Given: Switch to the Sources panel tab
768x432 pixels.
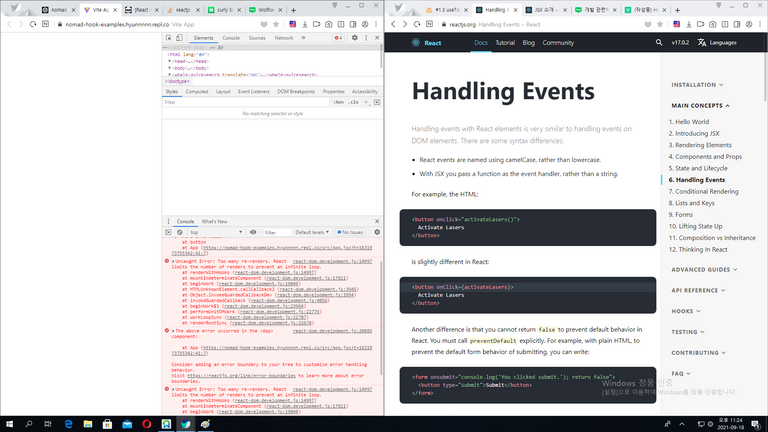Looking at the screenshot, I should (257, 38).
